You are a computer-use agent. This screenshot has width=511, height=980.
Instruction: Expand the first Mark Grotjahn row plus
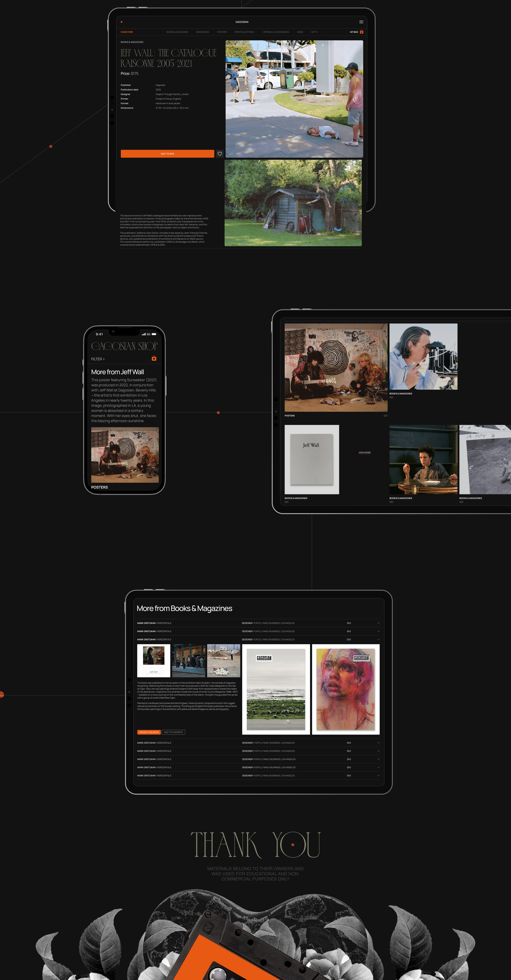click(x=378, y=623)
